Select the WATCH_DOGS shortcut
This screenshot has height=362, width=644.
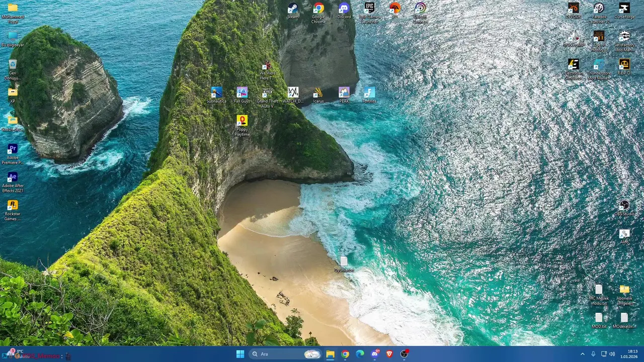click(293, 96)
